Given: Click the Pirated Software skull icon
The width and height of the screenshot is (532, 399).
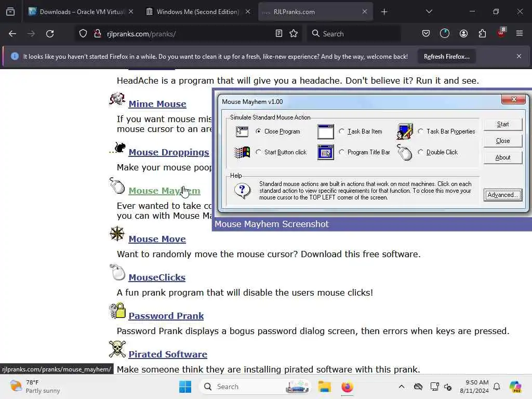Looking at the screenshot, I should (x=117, y=349).
